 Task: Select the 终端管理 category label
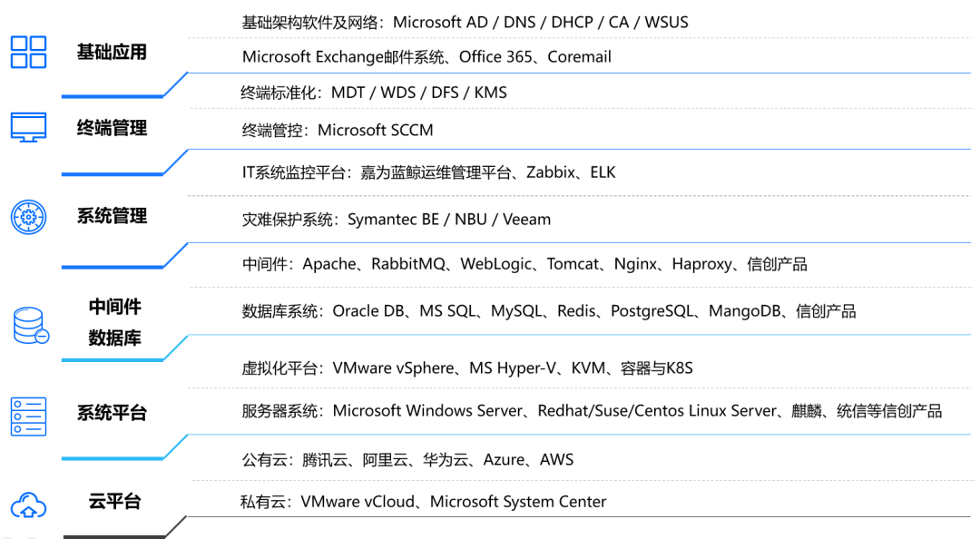(x=112, y=128)
